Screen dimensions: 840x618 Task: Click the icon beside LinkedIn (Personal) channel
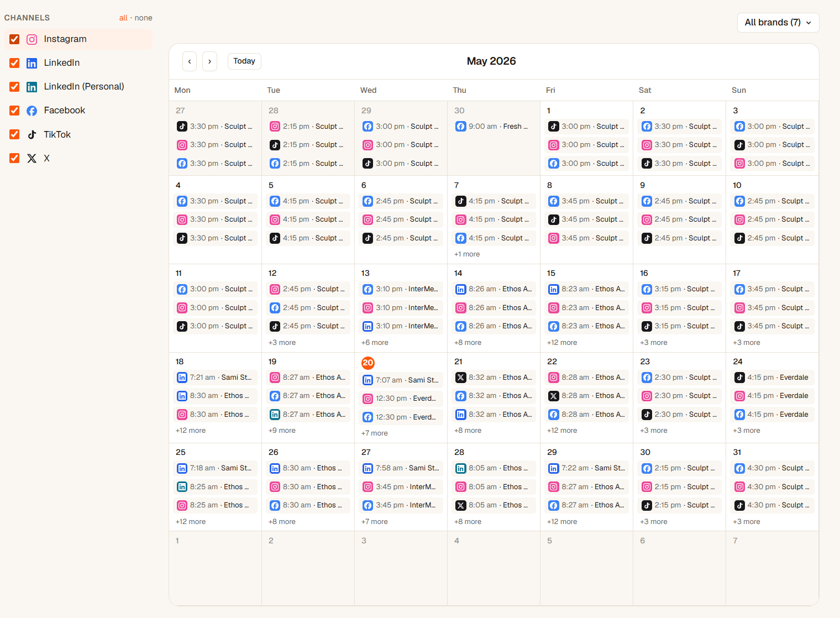click(32, 87)
